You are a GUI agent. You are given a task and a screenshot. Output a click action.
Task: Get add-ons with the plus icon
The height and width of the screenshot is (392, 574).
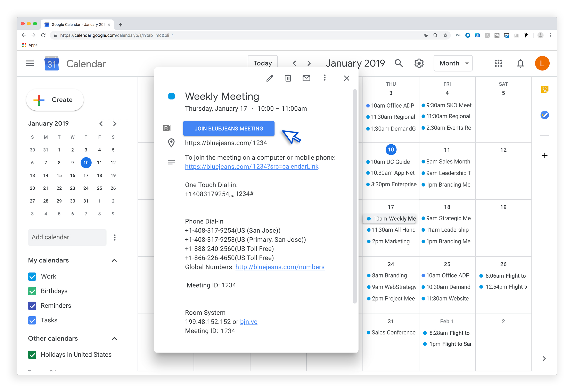tap(545, 155)
